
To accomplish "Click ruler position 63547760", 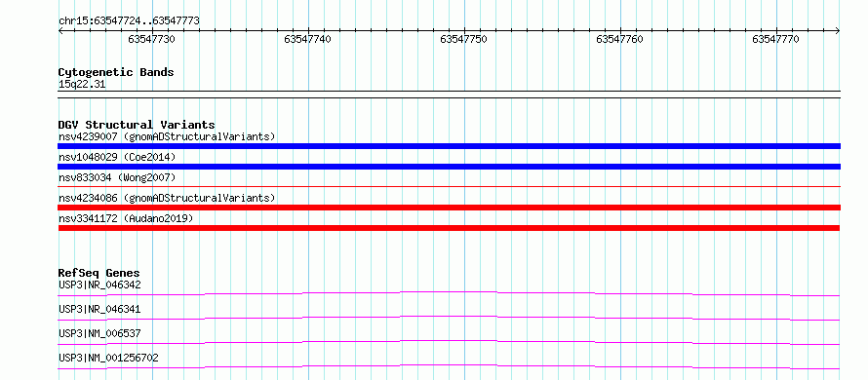I will pos(620,39).
